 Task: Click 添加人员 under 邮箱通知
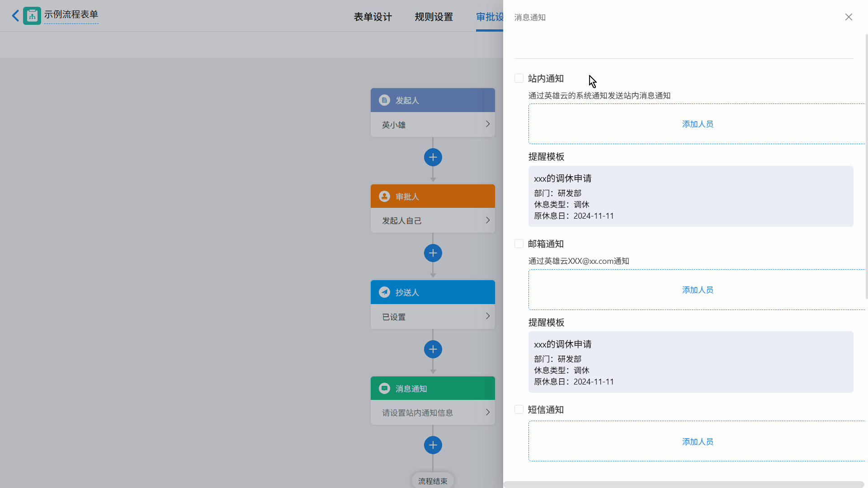tap(697, 290)
